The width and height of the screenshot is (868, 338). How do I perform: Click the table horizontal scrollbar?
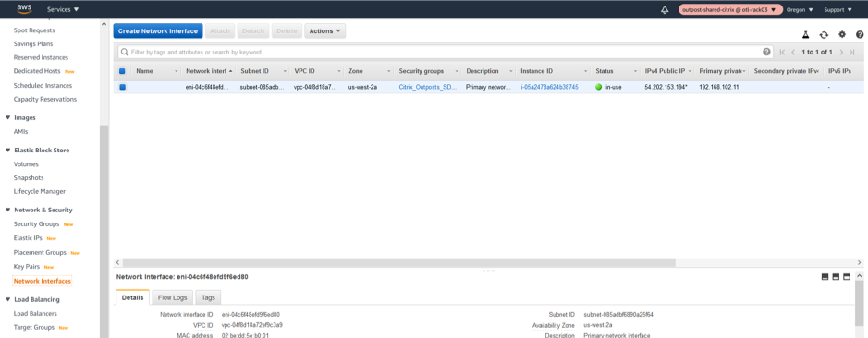click(x=398, y=262)
